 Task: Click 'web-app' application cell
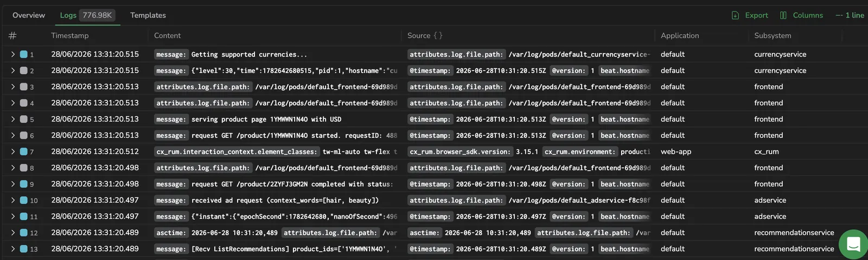tap(676, 151)
